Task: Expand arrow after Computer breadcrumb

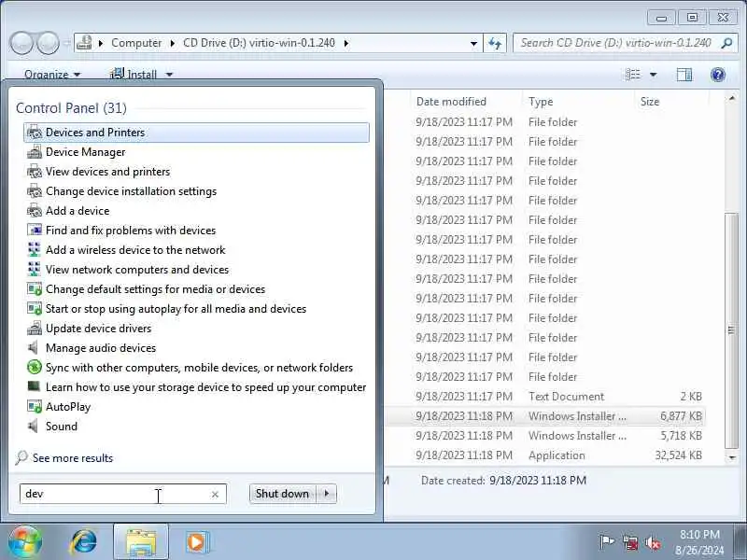Action: coord(173,43)
